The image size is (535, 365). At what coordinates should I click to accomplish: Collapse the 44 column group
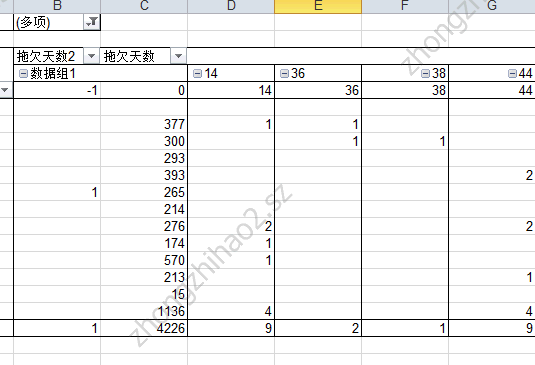pos(512,73)
